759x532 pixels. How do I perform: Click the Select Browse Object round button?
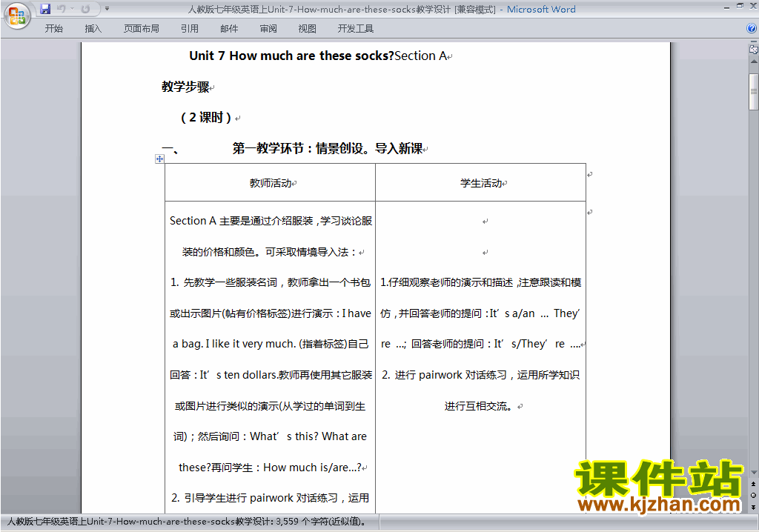click(754, 495)
